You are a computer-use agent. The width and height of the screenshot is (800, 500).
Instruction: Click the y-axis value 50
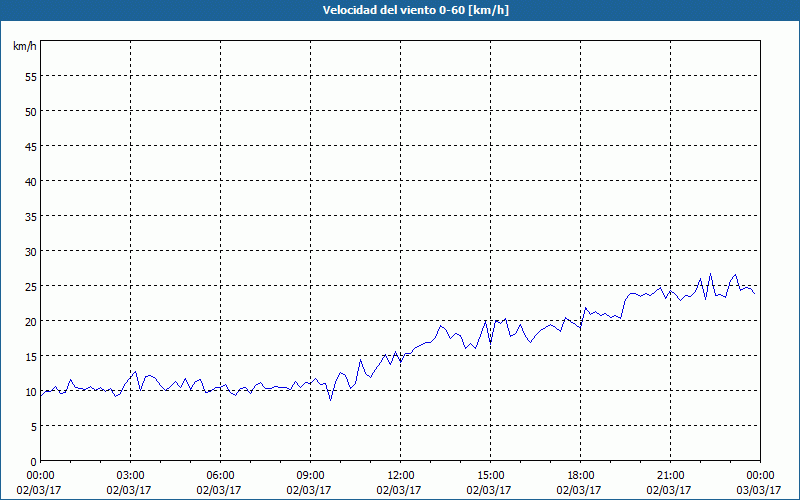(31, 112)
